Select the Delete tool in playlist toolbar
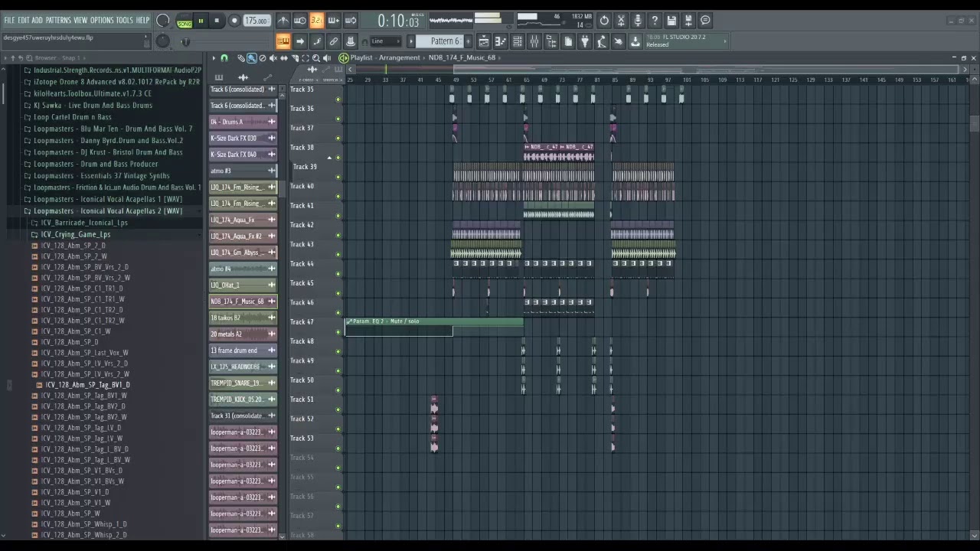 [x=263, y=58]
